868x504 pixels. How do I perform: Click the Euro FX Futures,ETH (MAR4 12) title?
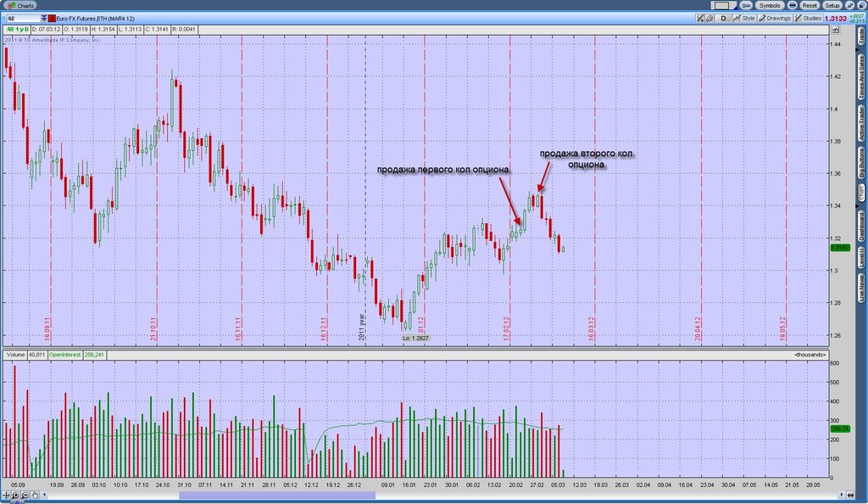pyautogui.click(x=95, y=19)
